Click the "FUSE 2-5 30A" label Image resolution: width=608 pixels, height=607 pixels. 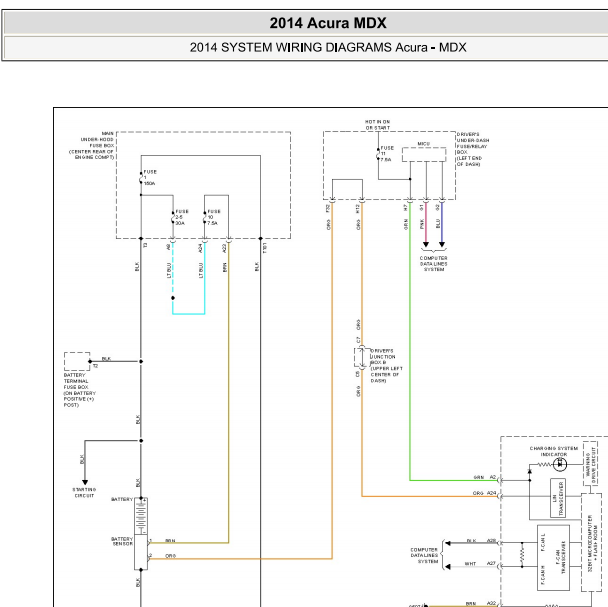click(182, 217)
